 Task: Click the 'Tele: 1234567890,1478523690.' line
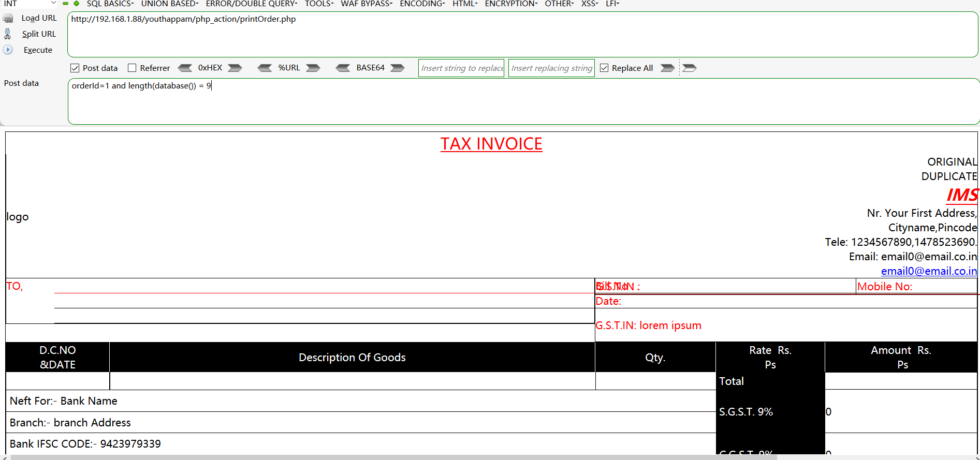(901, 242)
